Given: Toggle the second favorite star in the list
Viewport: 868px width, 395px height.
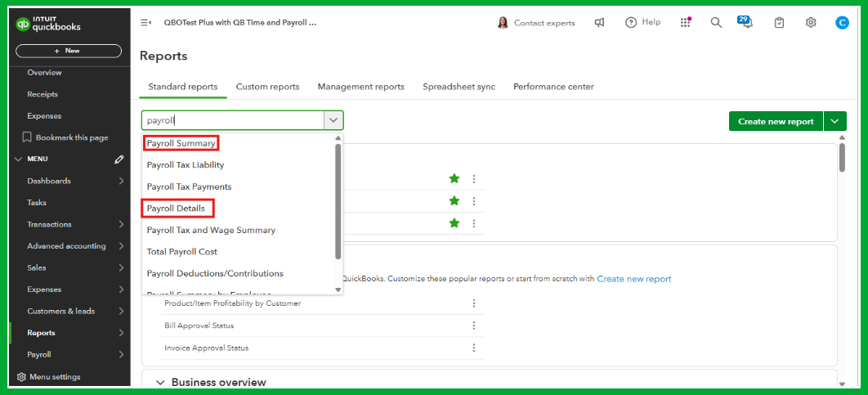Looking at the screenshot, I should click(454, 200).
